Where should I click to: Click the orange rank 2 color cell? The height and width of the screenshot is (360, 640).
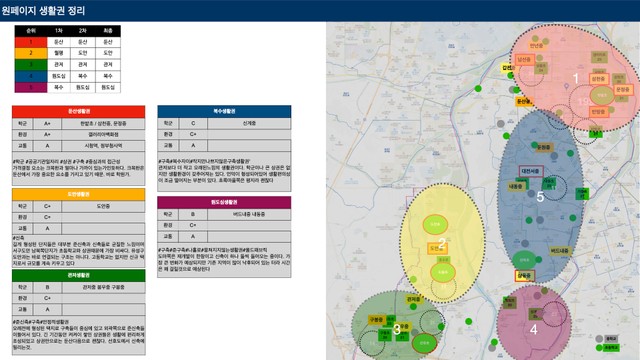(x=31, y=53)
